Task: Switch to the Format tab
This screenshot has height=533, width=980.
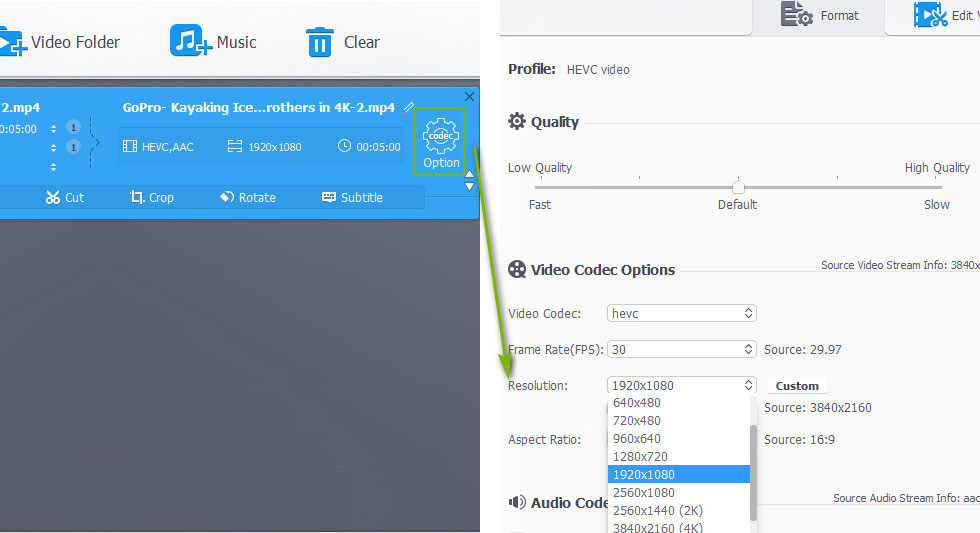Action: (x=822, y=16)
